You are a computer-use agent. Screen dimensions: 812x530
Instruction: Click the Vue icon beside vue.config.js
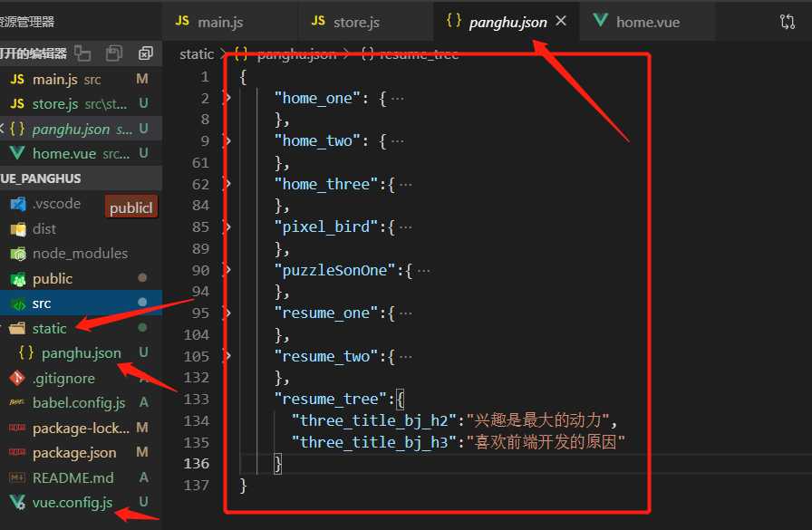17,502
